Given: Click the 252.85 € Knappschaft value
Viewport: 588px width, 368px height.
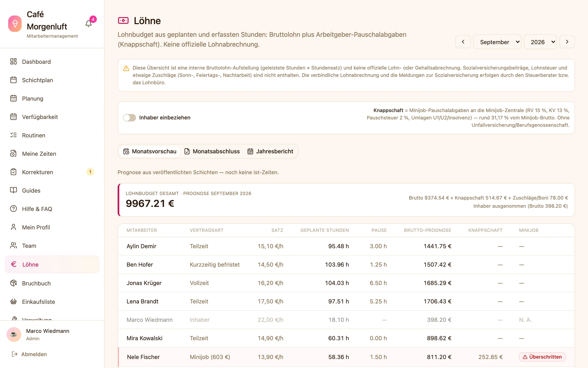Looking at the screenshot, I should click(490, 357).
